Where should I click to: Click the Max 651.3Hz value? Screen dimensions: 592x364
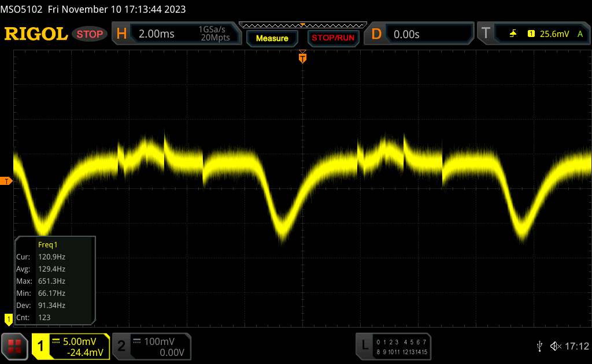(51, 281)
